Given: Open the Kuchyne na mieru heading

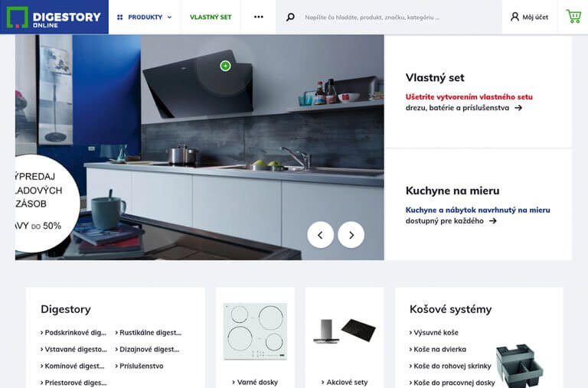Looking at the screenshot, I should click(x=452, y=191).
